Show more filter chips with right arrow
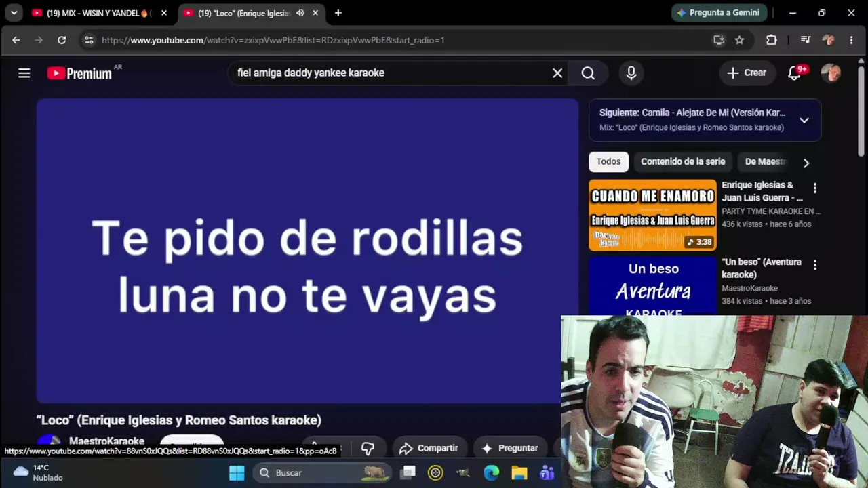The height and width of the screenshot is (488, 868). point(806,163)
